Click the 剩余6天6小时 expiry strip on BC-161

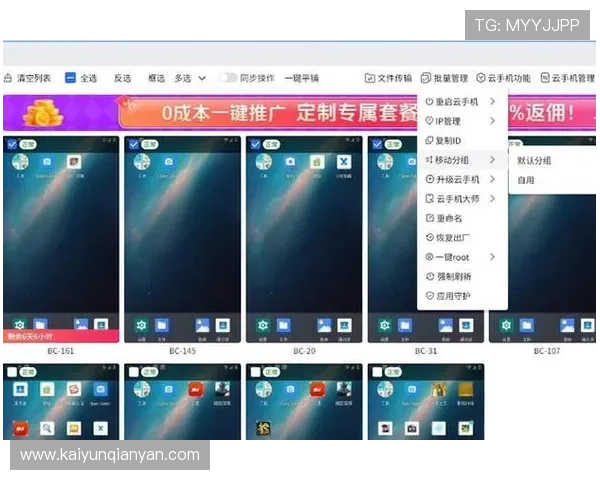[x=61, y=336]
